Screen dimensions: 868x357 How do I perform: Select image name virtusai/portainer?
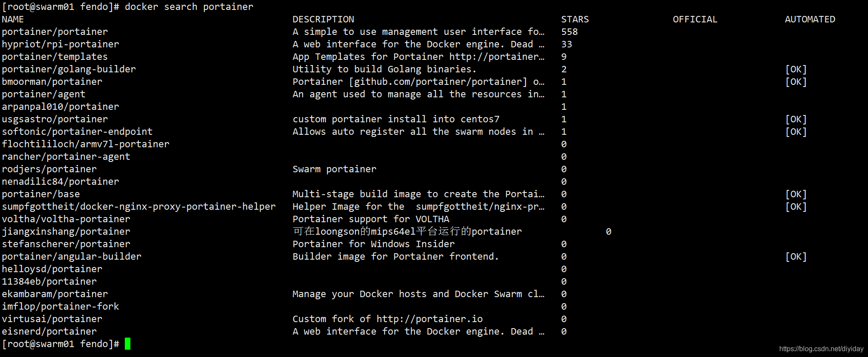52,319
